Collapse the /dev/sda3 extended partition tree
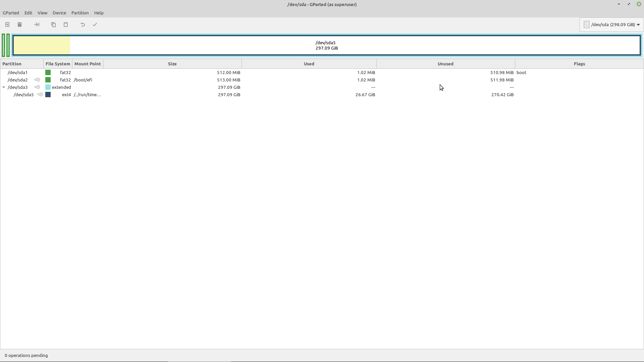The image size is (644, 362). point(4,87)
